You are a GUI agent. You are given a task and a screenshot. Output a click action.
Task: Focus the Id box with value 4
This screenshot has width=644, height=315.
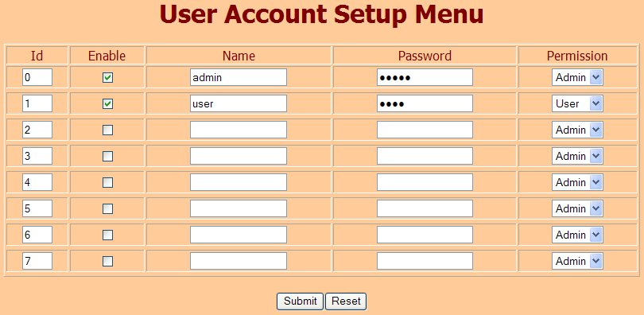[x=37, y=182]
